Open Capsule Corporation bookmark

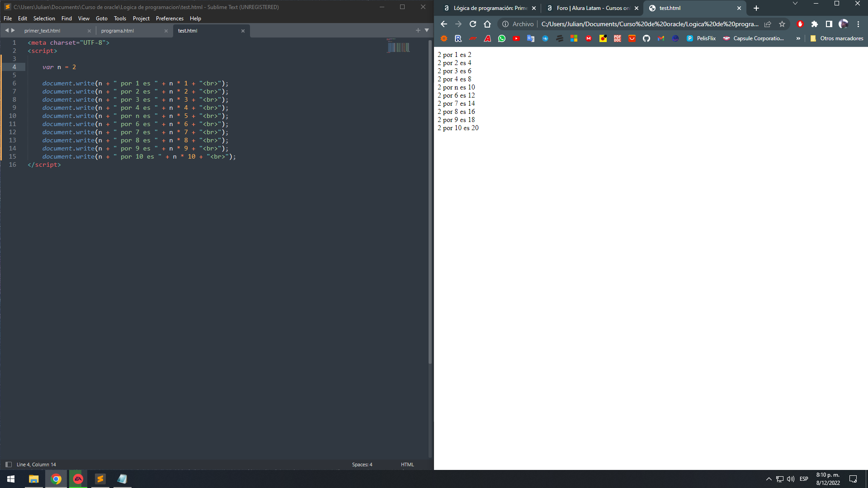[754, 38]
